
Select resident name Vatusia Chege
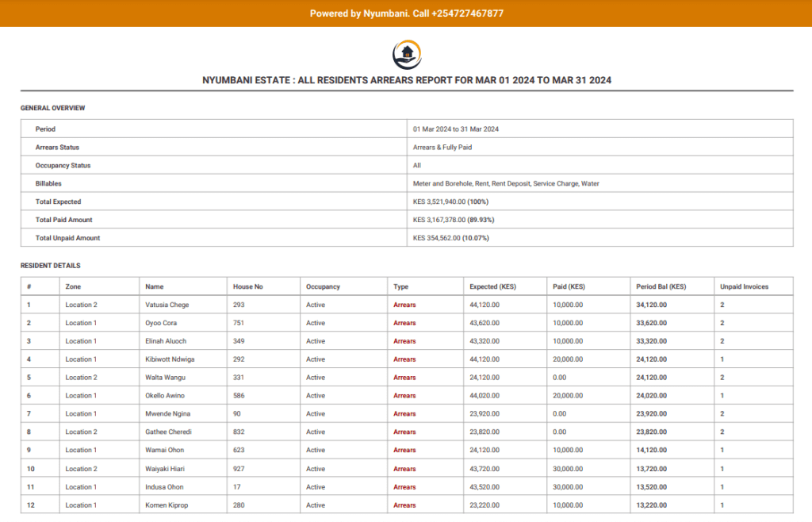click(167, 305)
